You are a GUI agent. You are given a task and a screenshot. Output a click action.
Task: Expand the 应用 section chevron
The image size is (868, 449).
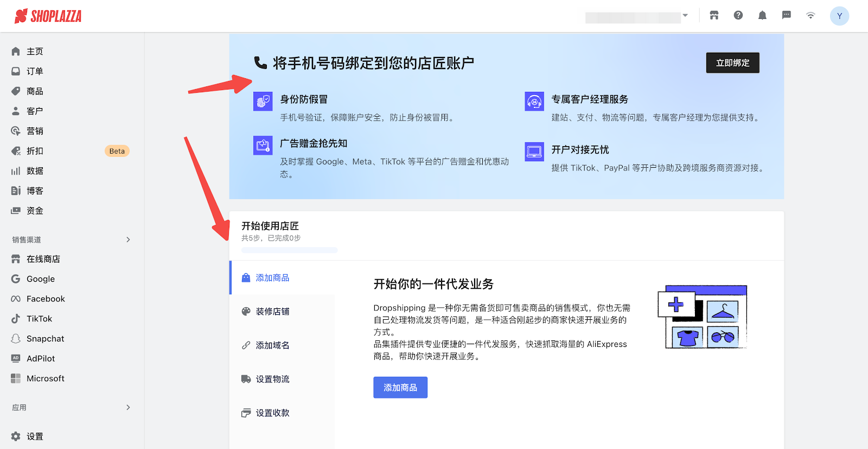(x=128, y=407)
